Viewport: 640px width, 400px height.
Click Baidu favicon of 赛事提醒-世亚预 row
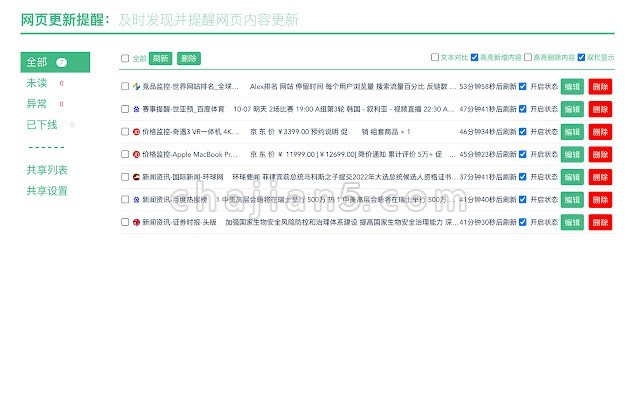point(136,109)
